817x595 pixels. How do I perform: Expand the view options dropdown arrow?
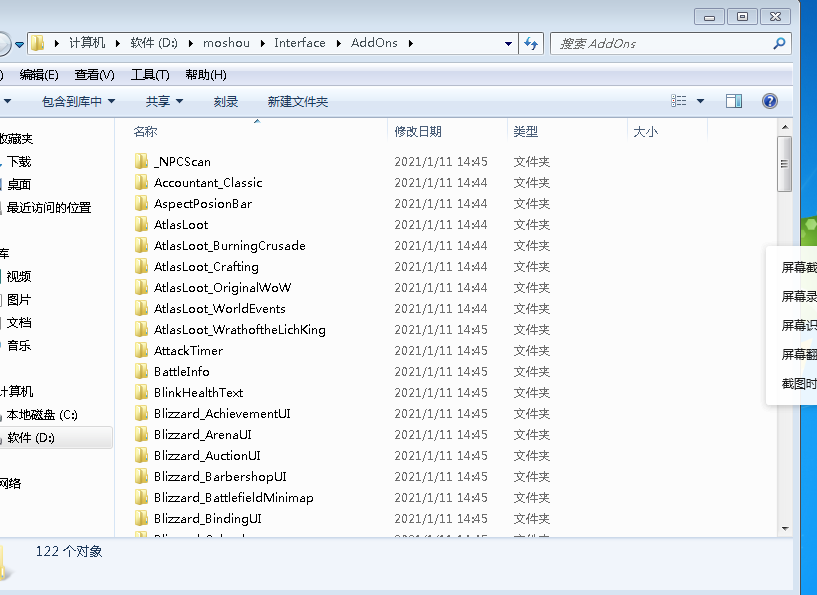click(x=700, y=101)
